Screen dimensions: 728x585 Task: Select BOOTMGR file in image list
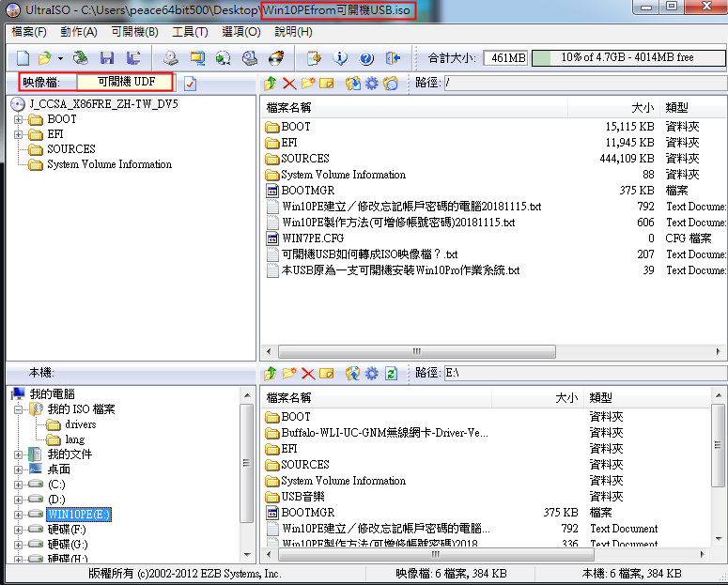(x=308, y=191)
